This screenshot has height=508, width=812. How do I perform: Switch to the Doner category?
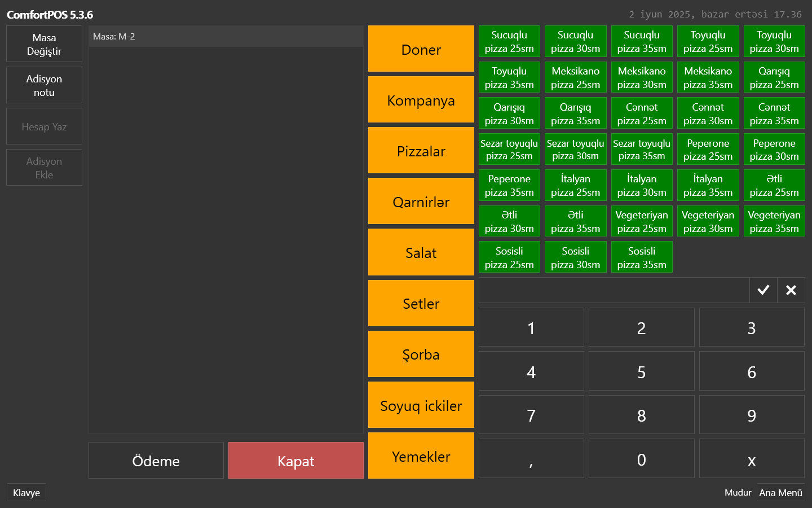pos(421,49)
